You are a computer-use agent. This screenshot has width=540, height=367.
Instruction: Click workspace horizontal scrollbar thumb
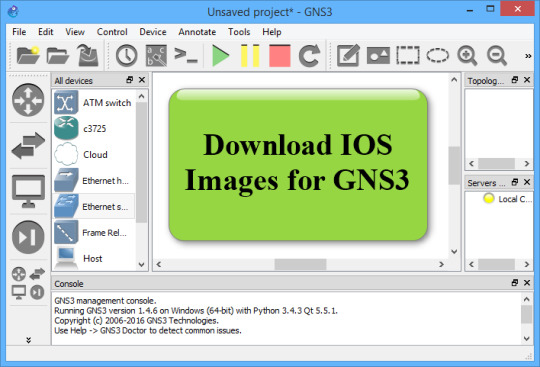pyautogui.click(x=300, y=264)
